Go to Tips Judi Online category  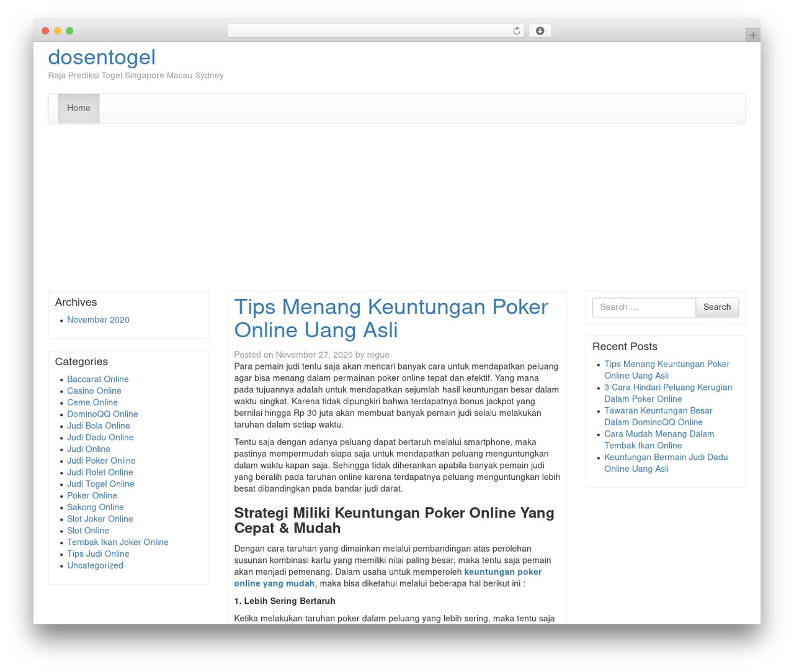[98, 554]
